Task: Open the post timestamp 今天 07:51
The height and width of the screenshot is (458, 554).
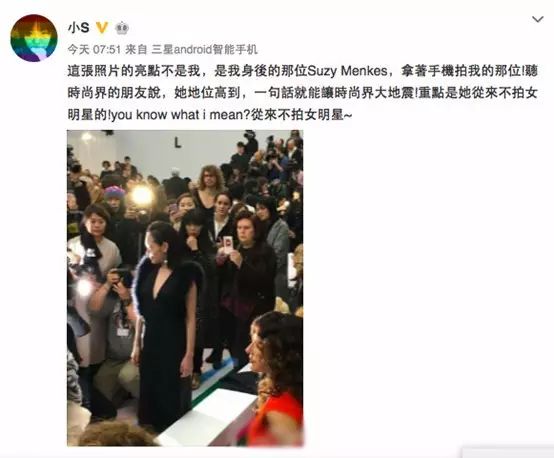Action: tap(94, 49)
